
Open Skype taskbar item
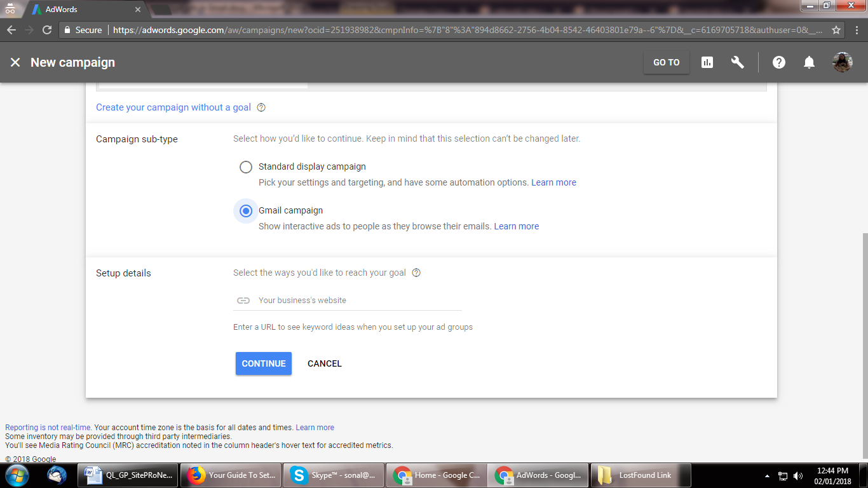[334, 475]
